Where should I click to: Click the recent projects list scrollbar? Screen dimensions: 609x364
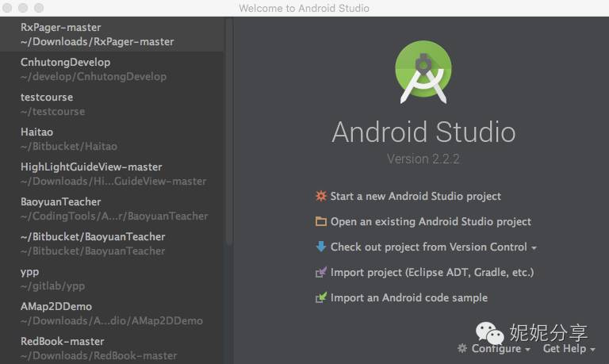[229, 132]
